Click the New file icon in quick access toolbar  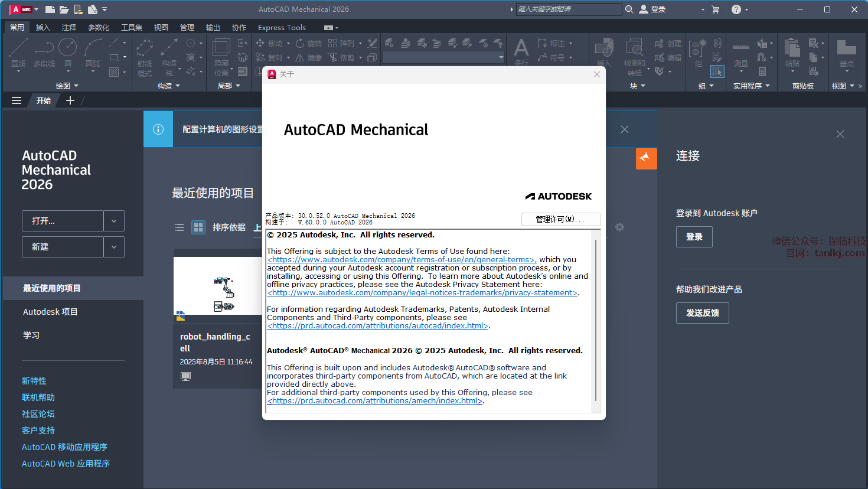pos(50,9)
